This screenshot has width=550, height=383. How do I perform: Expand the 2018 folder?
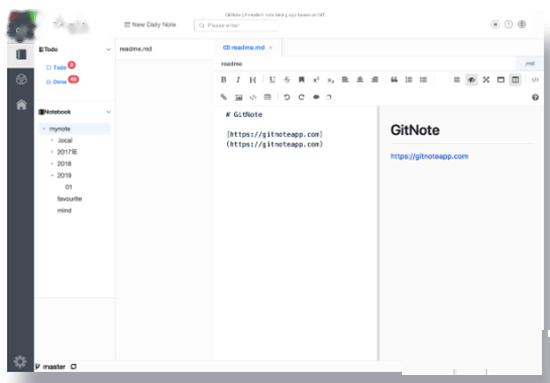click(52, 163)
